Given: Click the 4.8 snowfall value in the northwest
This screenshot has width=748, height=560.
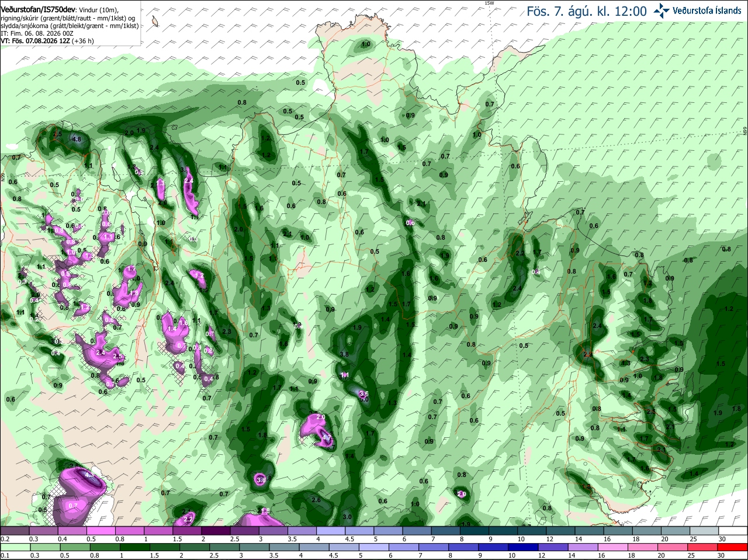Looking at the screenshot, I should click(x=76, y=139).
